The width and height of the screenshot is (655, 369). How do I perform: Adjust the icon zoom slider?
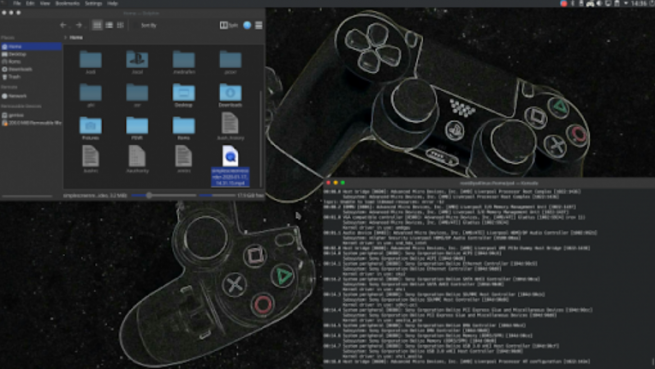point(149,195)
